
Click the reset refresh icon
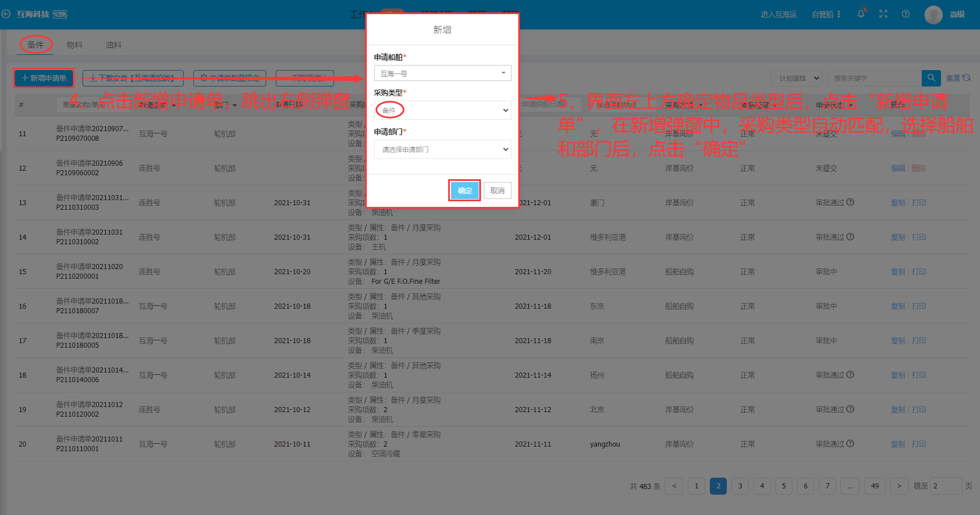(966, 78)
